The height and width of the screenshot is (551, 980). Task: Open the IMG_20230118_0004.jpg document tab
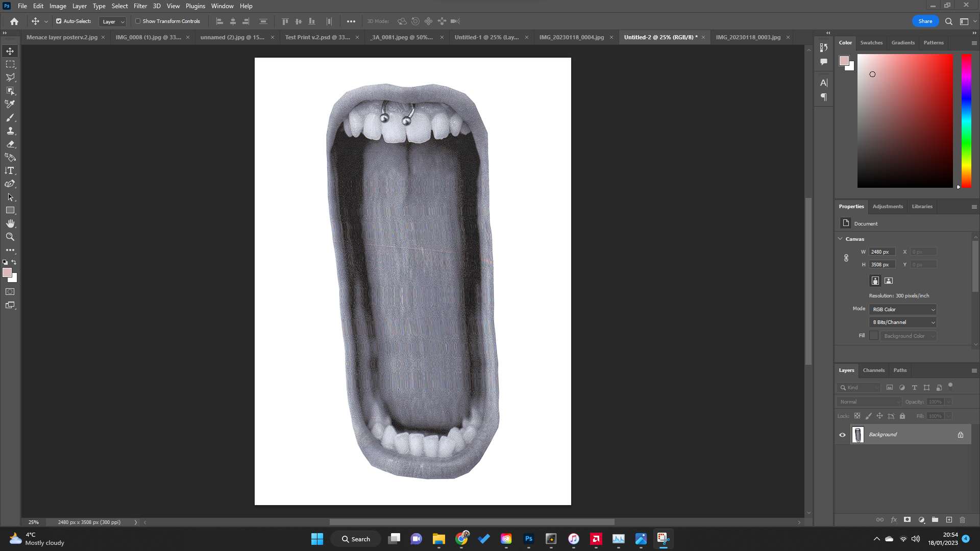(x=573, y=37)
